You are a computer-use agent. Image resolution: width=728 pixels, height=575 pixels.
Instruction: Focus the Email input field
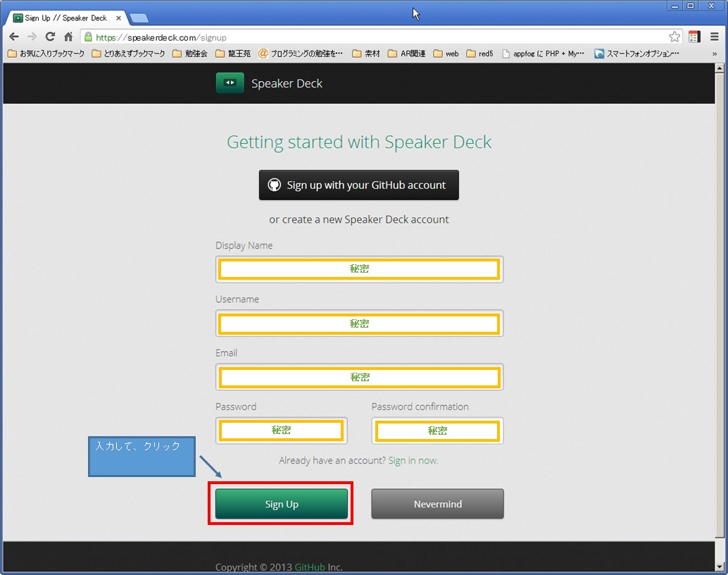(x=359, y=376)
